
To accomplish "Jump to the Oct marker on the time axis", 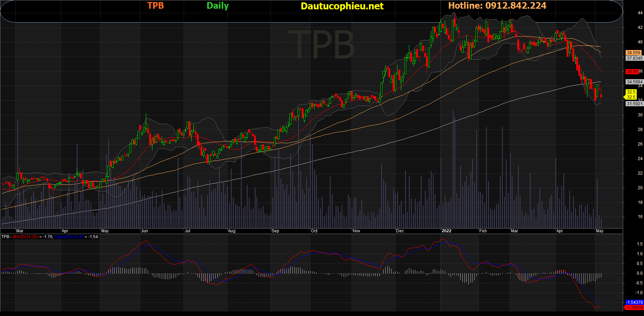I will click(314, 231).
